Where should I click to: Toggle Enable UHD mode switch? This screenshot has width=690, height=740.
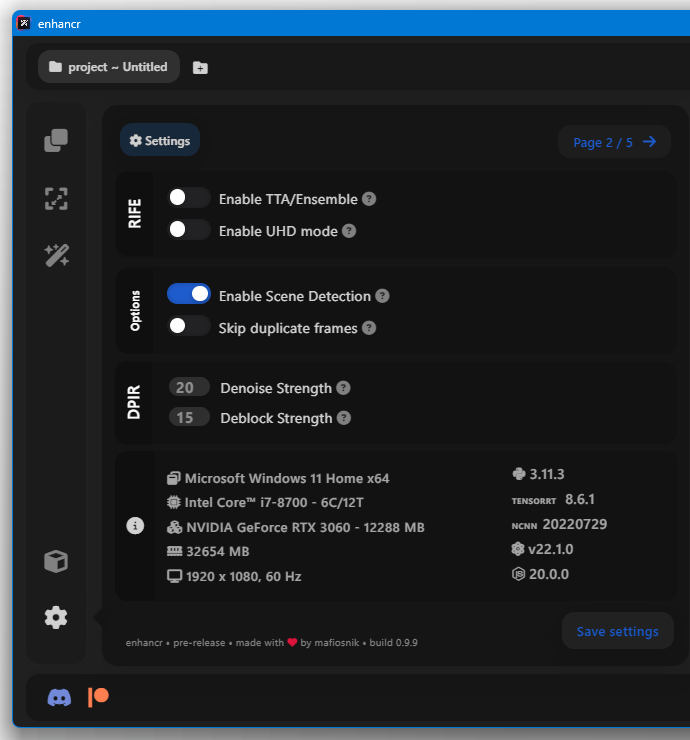(x=189, y=230)
